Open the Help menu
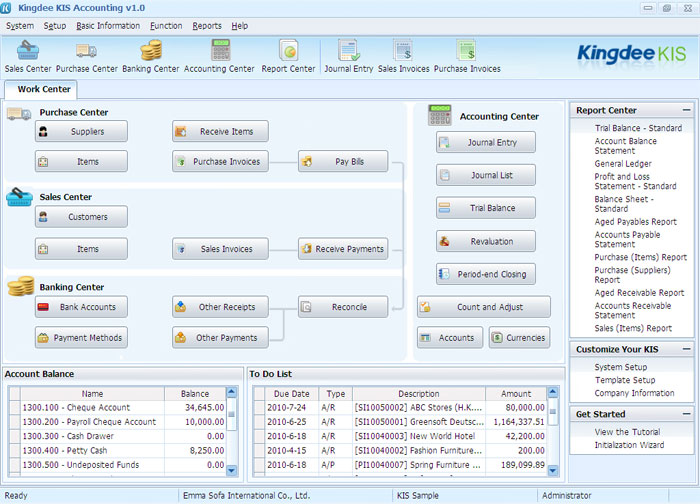Screen dimensions: 700x504 click(240, 26)
